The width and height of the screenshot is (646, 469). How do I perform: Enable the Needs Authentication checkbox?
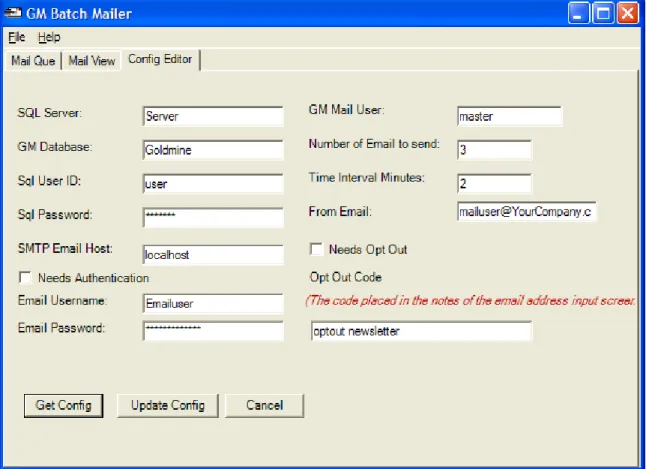(25, 278)
